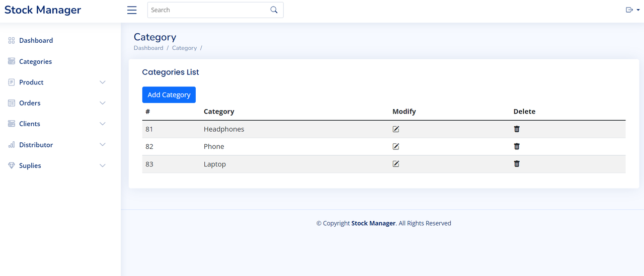Click the edit icon for Phone
This screenshot has width=644, height=276.
(396, 146)
